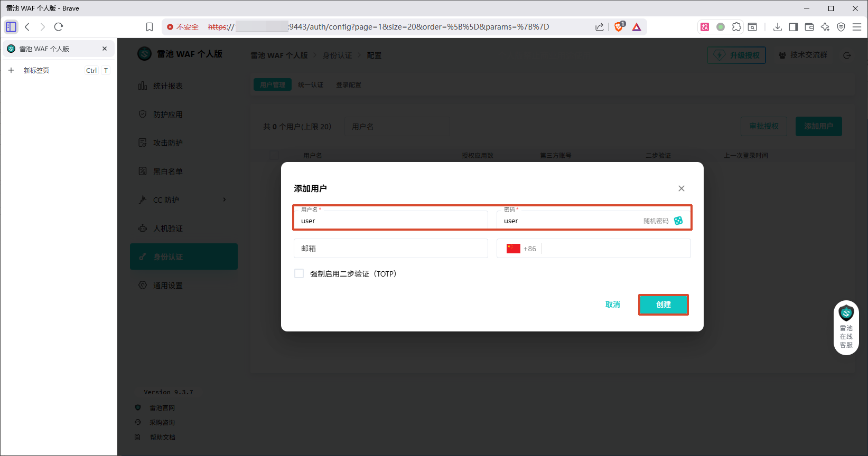Click the 通用设置 gear icon
This screenshot has height=456, width=868.
tap(143, 285)
